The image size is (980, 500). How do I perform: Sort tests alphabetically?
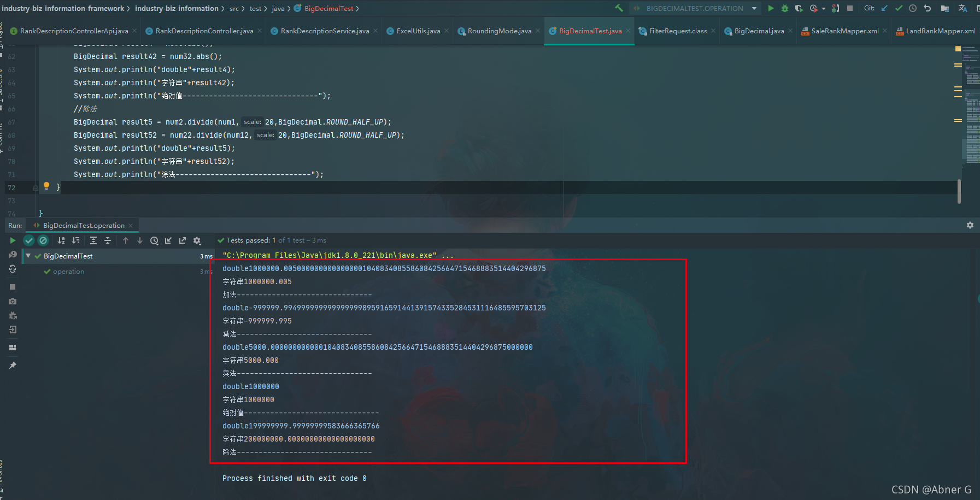61,240
